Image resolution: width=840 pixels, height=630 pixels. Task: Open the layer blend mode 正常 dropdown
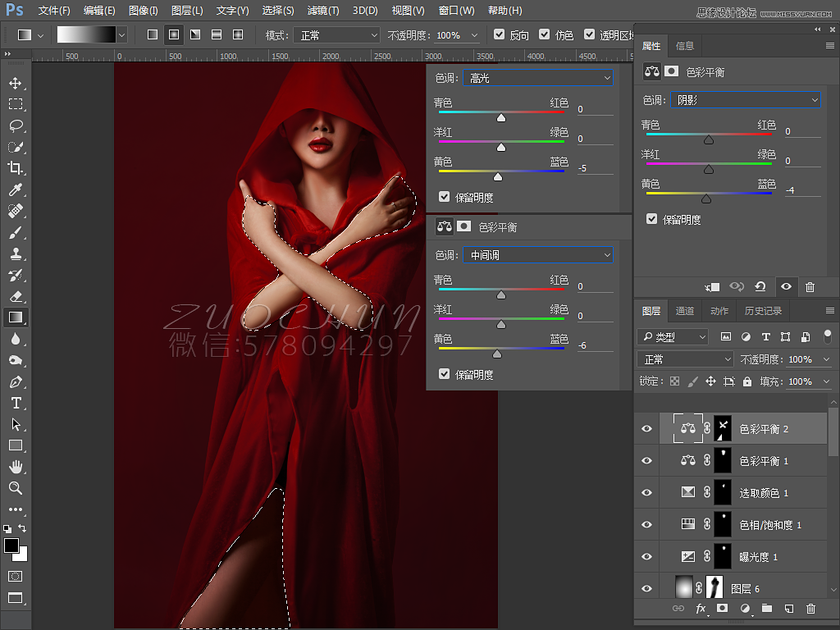pos(686,359)
